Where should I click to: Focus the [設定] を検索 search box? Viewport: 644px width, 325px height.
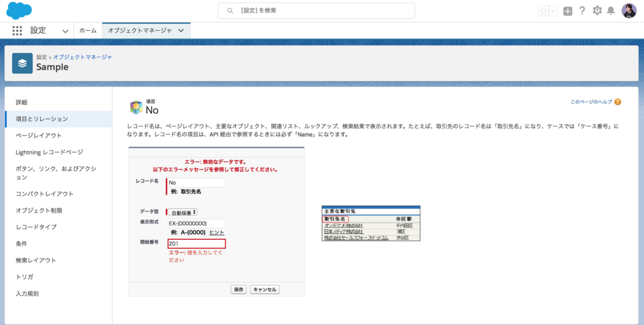click(x=316, y=11)
